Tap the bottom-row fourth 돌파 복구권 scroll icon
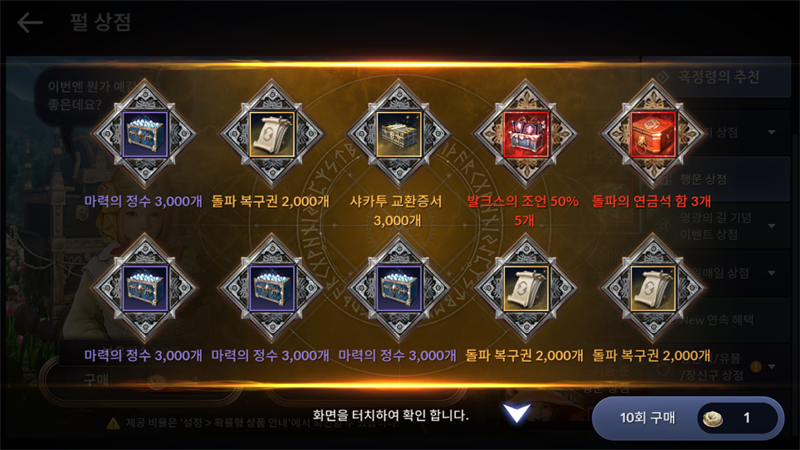 tap(526, 288)
